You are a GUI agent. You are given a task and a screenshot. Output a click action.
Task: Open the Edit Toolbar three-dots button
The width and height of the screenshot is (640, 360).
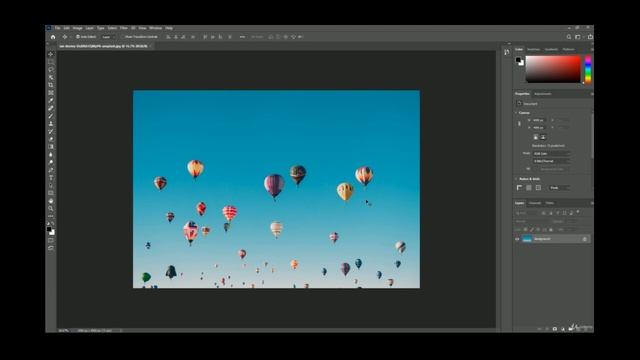51,216
